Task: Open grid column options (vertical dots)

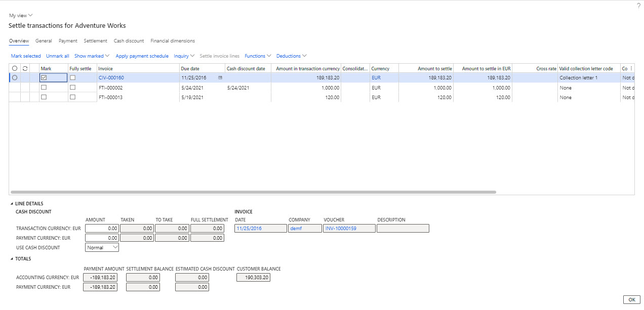Action: coord(631,68)
